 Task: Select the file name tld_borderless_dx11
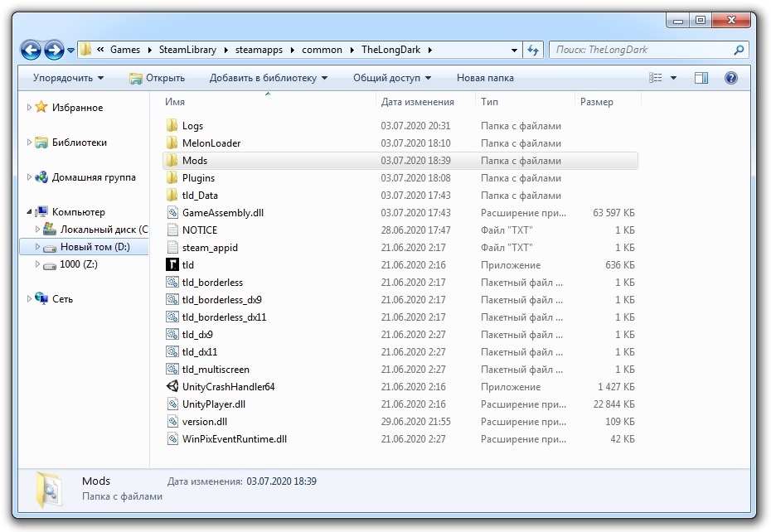(224, 317)
